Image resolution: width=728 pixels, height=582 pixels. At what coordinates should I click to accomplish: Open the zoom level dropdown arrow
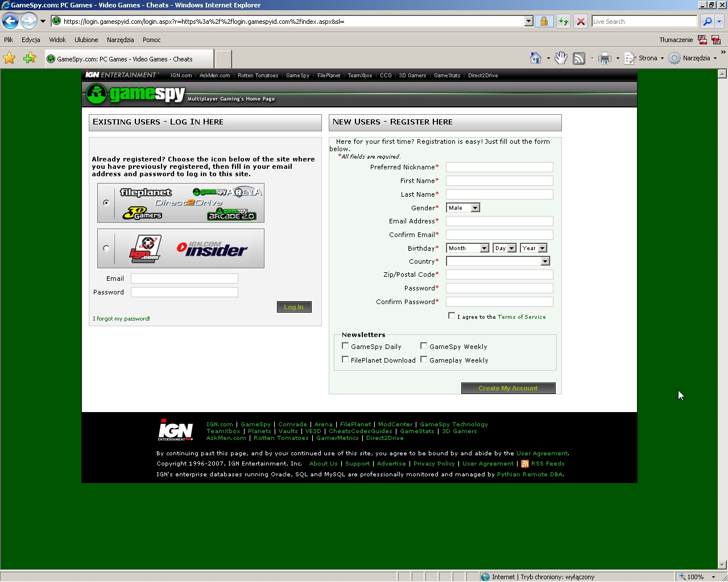point(713,577)
